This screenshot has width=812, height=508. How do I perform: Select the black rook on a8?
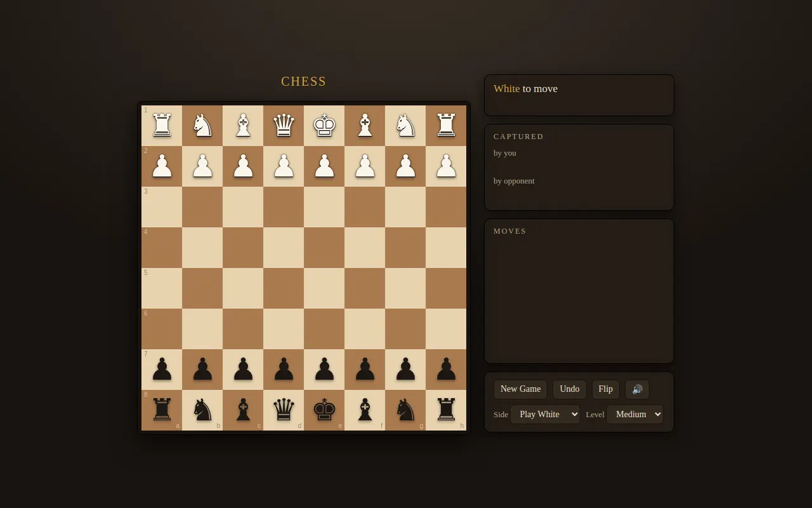(x=162, y=410)
